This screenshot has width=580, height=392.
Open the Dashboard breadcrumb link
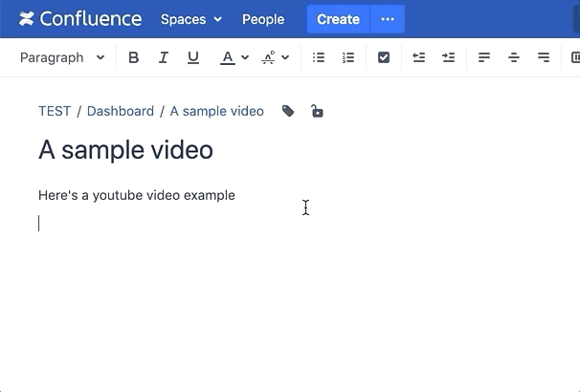coord(121,111)
